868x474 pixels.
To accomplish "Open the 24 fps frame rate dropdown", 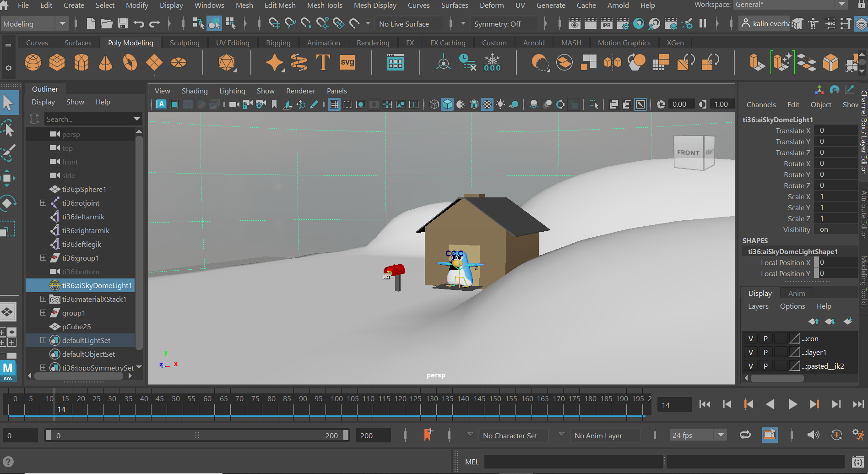I will (698, 435).
